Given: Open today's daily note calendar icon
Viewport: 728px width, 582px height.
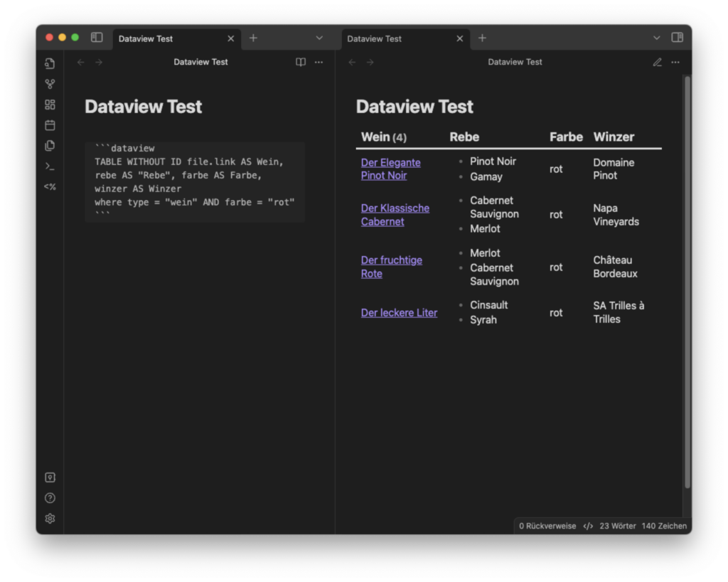Looking at the screenshot, I should (x=50, y=125).
